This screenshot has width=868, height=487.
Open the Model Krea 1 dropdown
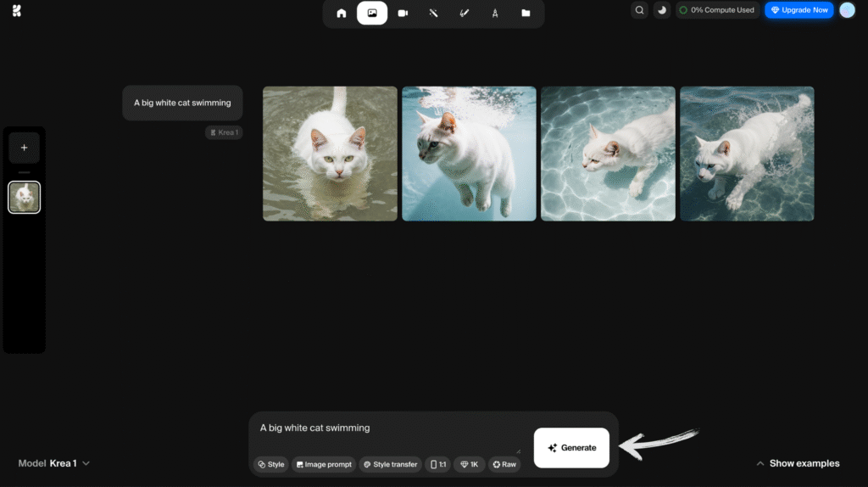[54, 463]
